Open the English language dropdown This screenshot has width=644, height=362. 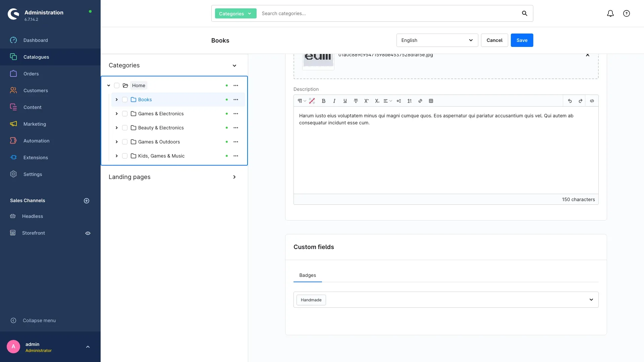[437, 40]
